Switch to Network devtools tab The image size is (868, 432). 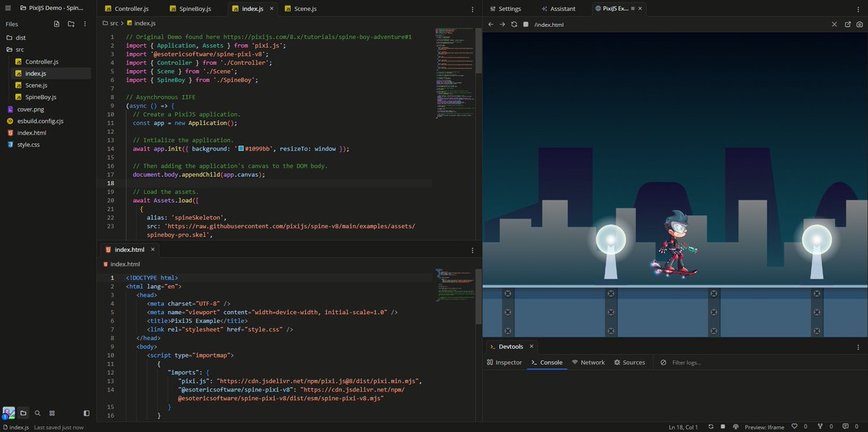pos(588,363)
